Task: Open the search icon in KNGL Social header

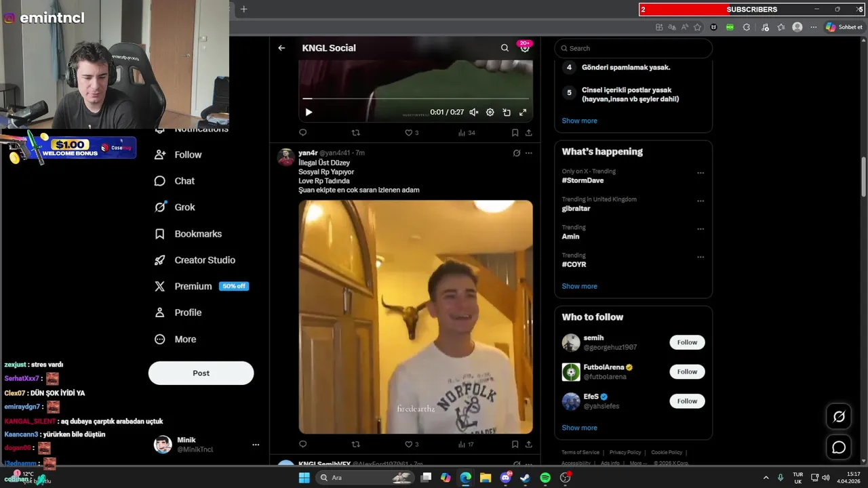Action: [x=505, y=48]
